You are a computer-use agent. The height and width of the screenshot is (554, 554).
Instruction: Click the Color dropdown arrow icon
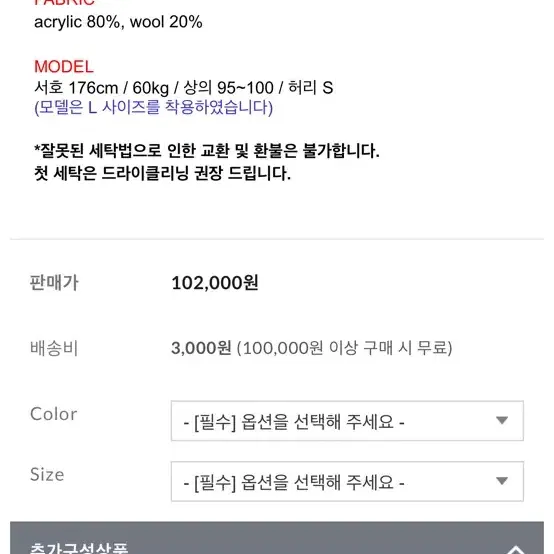pos(502,420)
